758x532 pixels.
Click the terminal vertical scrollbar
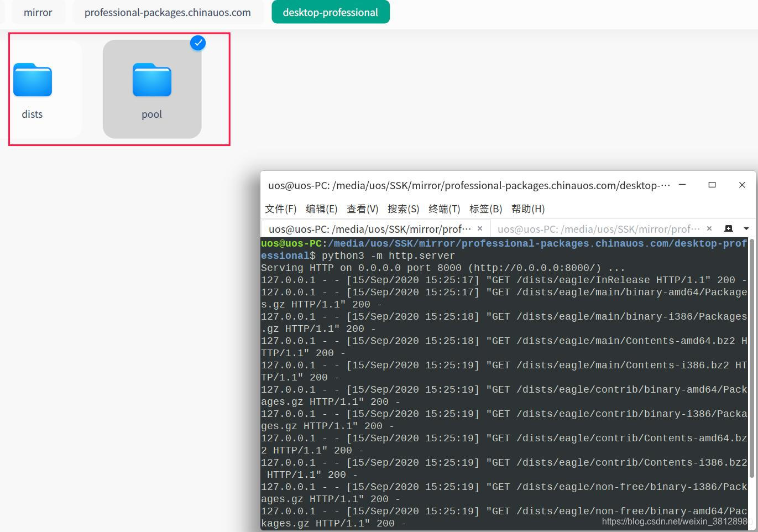[751, 359]
